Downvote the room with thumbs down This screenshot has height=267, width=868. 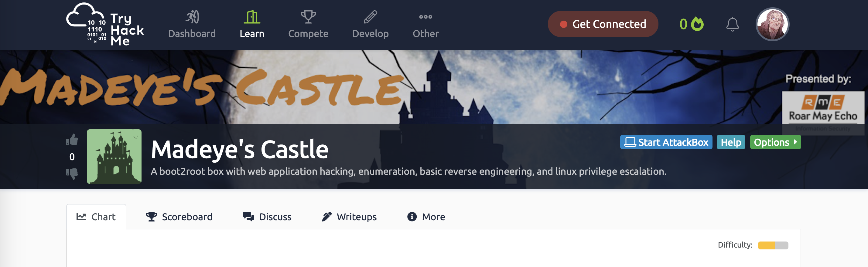[x=72, y=174]
